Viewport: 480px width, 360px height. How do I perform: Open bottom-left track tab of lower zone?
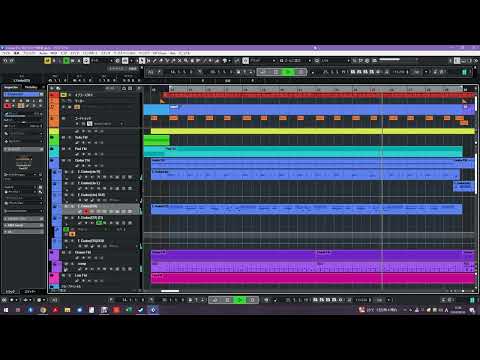pyautogui.click(x=11, y=292)
